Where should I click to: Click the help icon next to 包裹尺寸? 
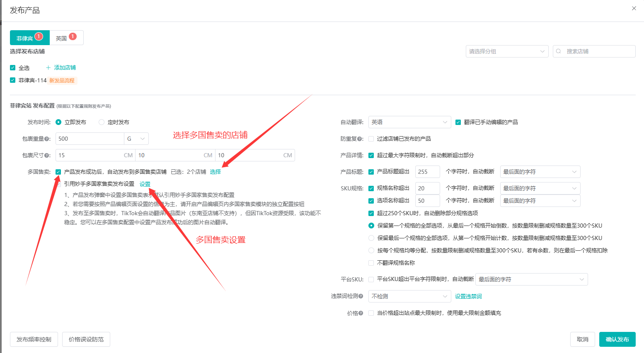pos(47,156)
